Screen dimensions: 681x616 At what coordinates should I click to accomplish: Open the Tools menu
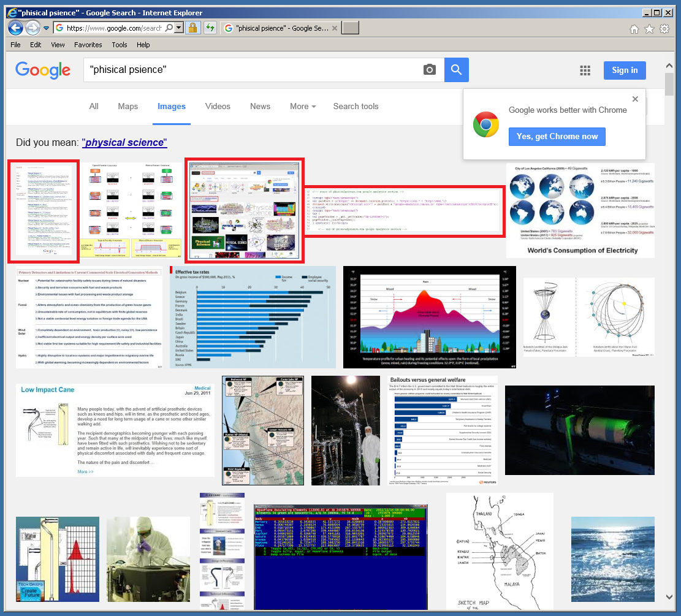click(x=120, y=45)
